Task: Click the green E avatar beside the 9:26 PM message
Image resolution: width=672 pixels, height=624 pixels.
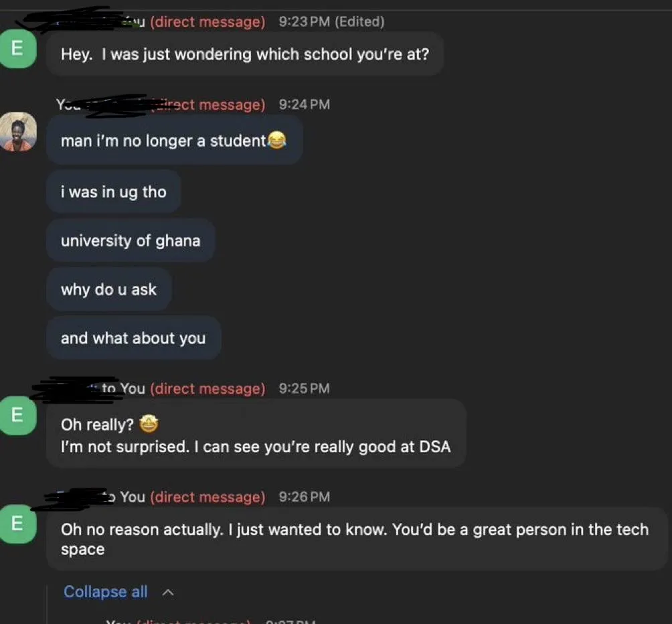Action: pos(17,524)
